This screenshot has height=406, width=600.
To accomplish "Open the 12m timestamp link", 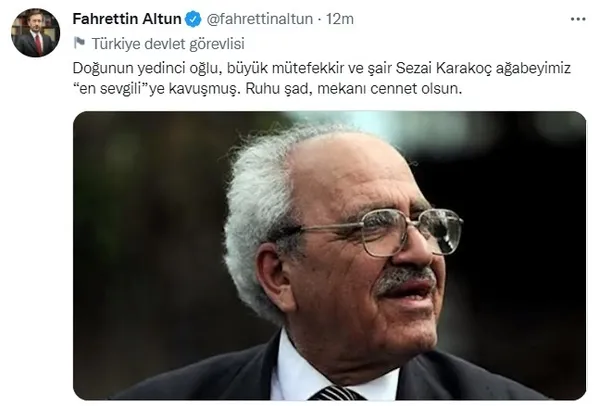I will tap(340, 19).
